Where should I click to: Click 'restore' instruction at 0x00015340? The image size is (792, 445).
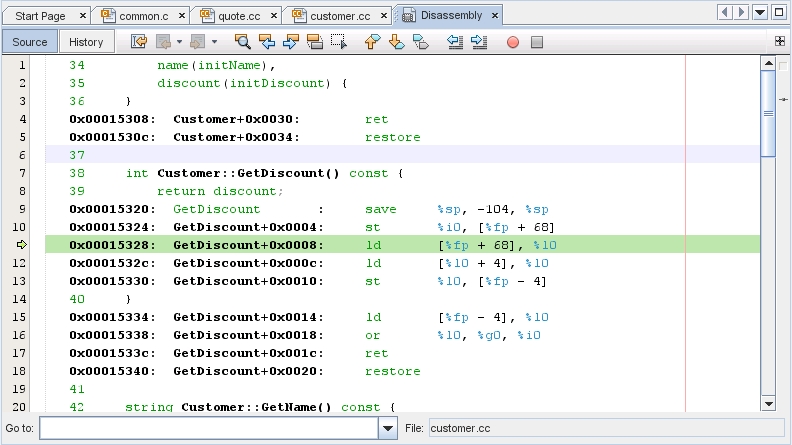point(393,371)
